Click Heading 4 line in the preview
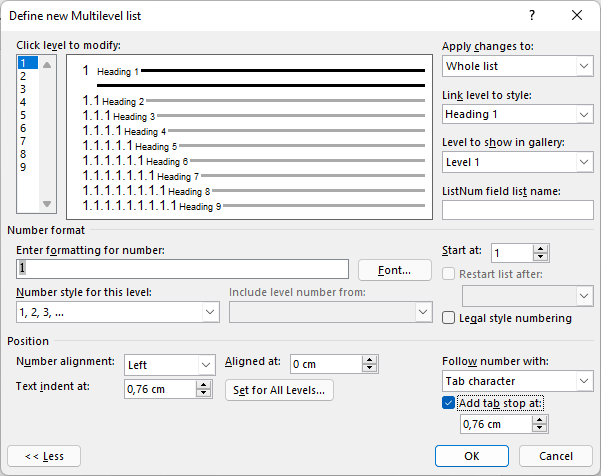 pyautogui.click(x=253, y=131)
